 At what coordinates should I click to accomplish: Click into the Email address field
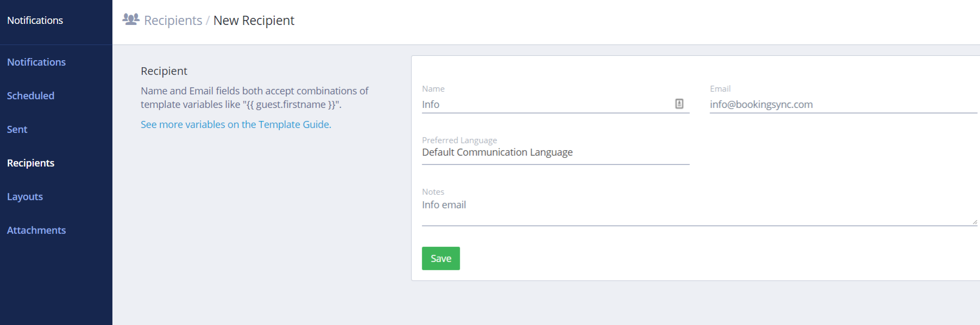(842, 105)
